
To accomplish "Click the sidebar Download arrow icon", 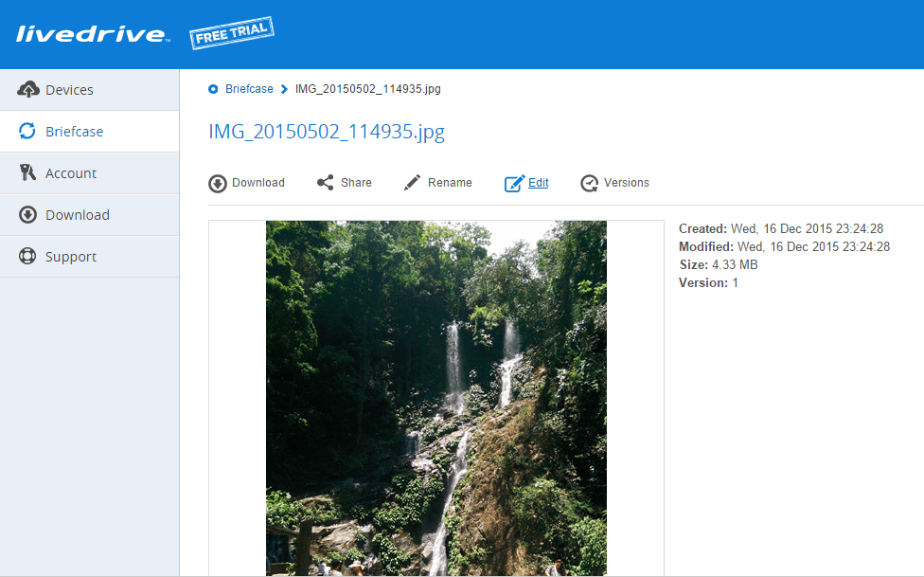I will click(x=27, y=215).
